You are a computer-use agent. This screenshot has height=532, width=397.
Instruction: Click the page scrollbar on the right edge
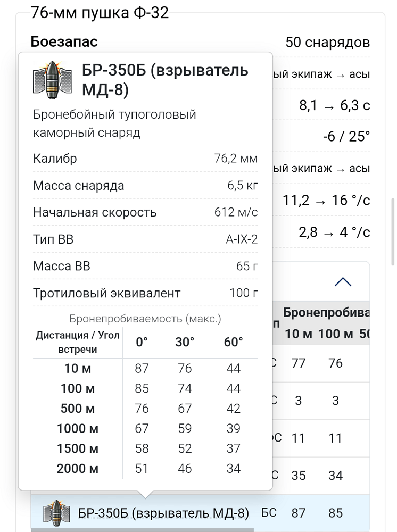pyautogui.click(x=393, y=232)
